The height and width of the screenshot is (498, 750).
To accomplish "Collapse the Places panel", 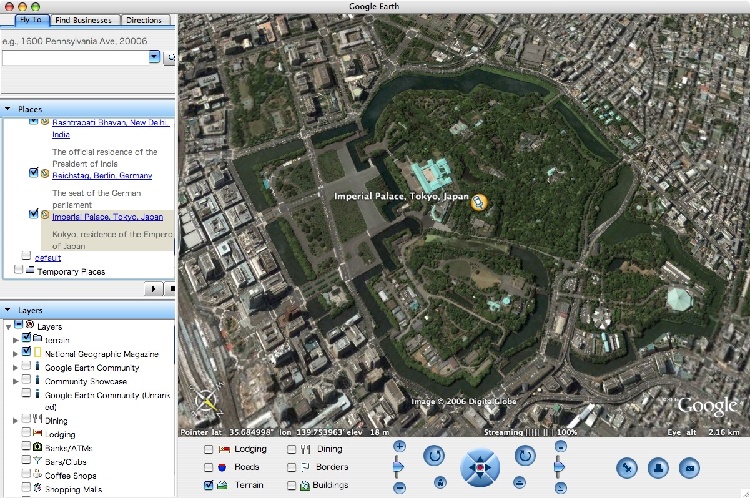I will (8, 108).
